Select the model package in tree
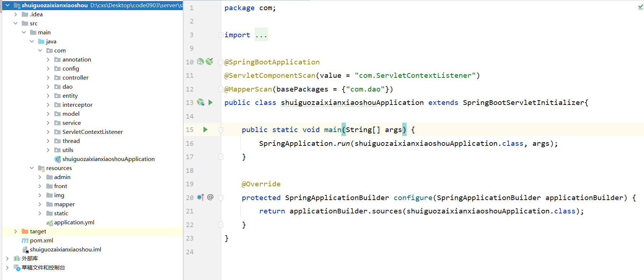644x280 pixels. [71, 114]
